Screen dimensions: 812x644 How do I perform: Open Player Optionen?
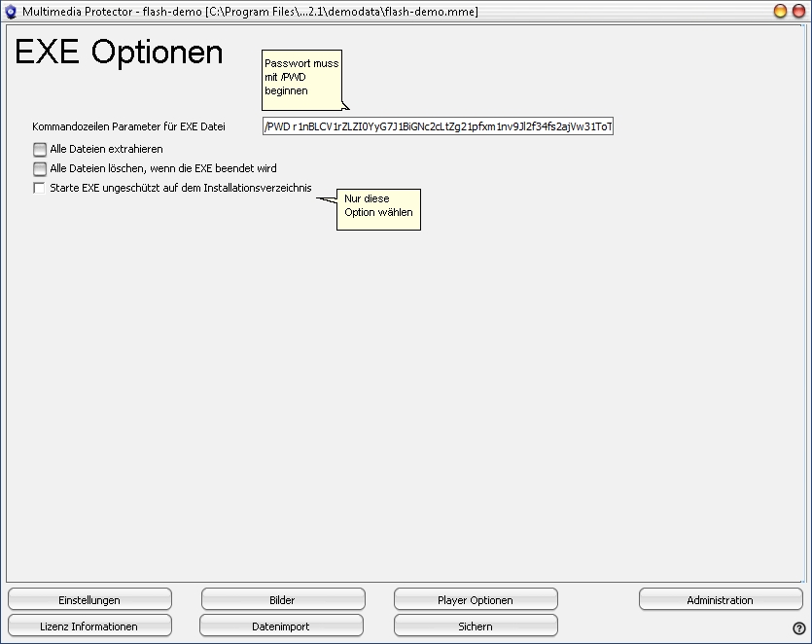click(476, 599)
